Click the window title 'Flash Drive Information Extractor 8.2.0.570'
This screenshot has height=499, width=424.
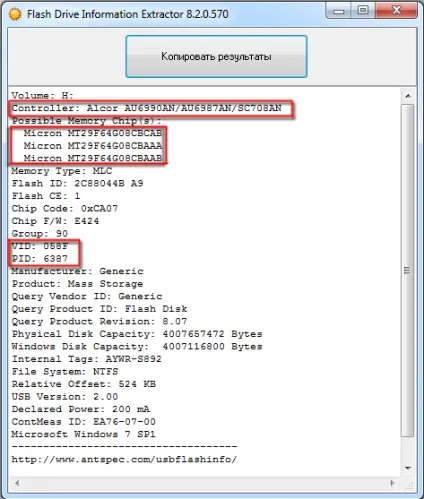coord(128,14)
